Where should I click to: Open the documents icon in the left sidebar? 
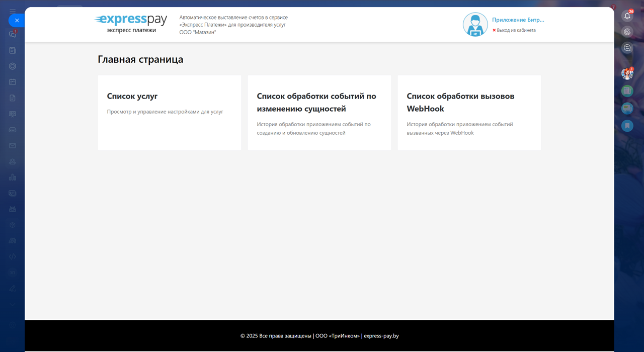(x=13, y=98)
